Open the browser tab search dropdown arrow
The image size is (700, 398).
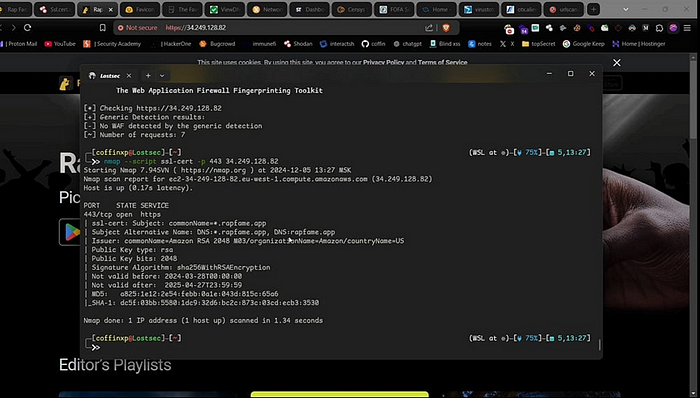click(625, 9)
